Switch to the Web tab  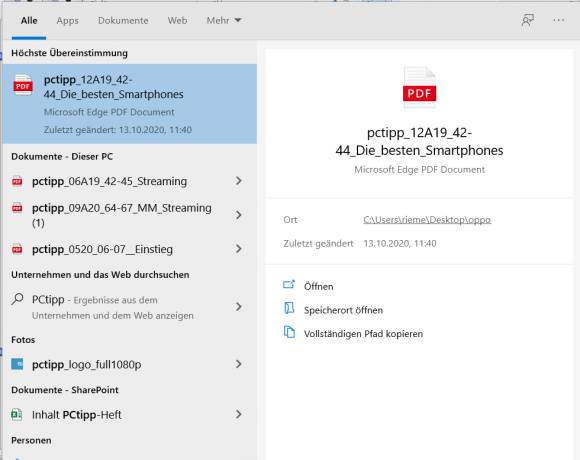[177, 21]
